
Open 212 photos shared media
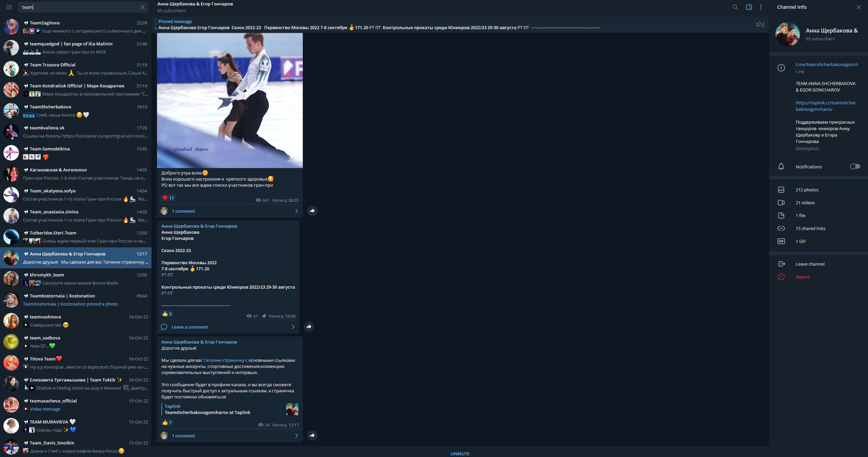click(807, 190)
